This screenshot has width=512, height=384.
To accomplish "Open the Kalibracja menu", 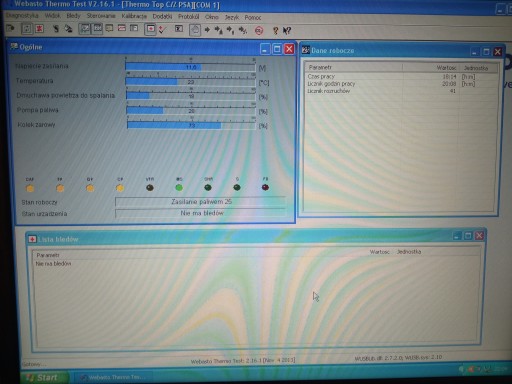I will click(x=134, y=16).
